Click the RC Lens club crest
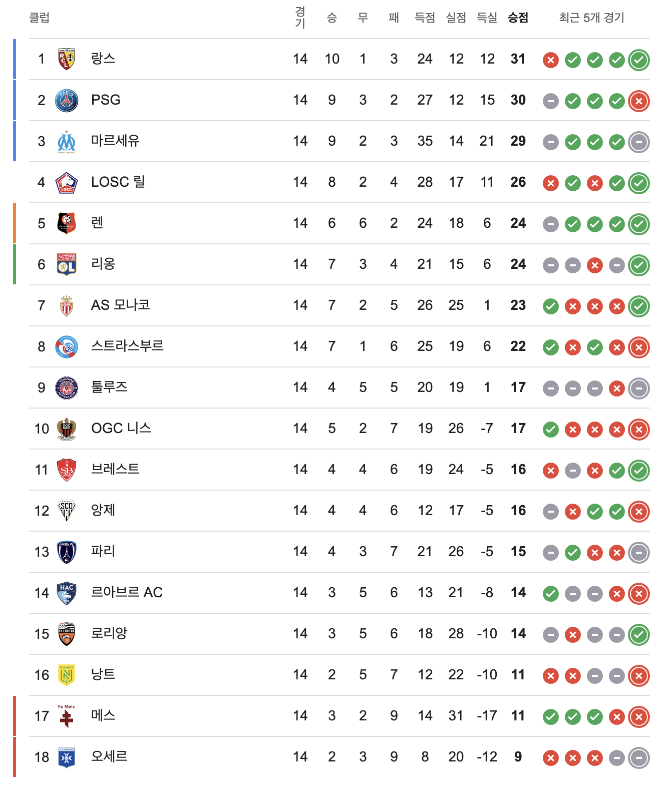This screenshot has height=787, width=672. tap(67, 59)
